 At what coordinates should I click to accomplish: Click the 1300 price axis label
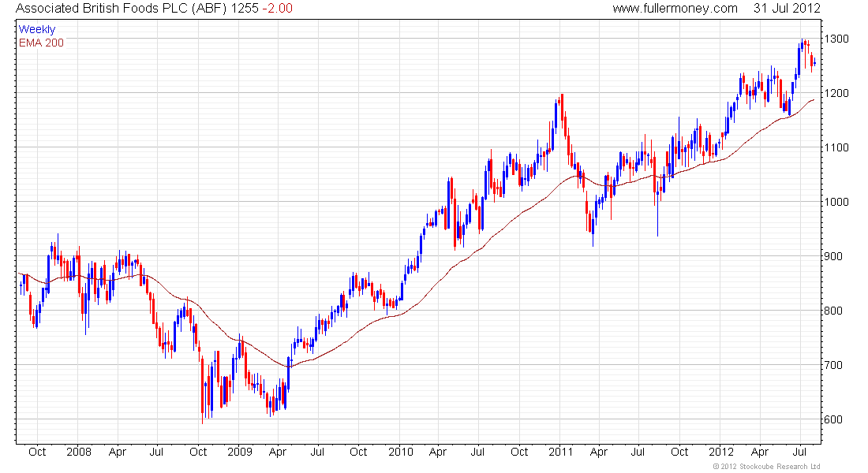[836, 39]
